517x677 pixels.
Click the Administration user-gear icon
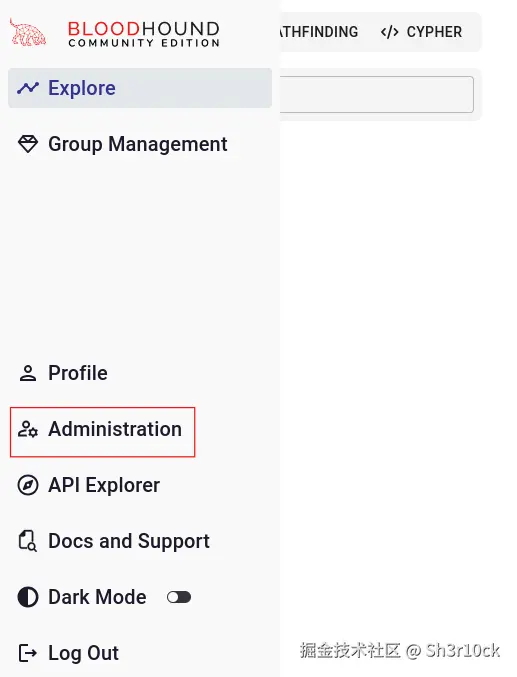[x=28, y=429]
